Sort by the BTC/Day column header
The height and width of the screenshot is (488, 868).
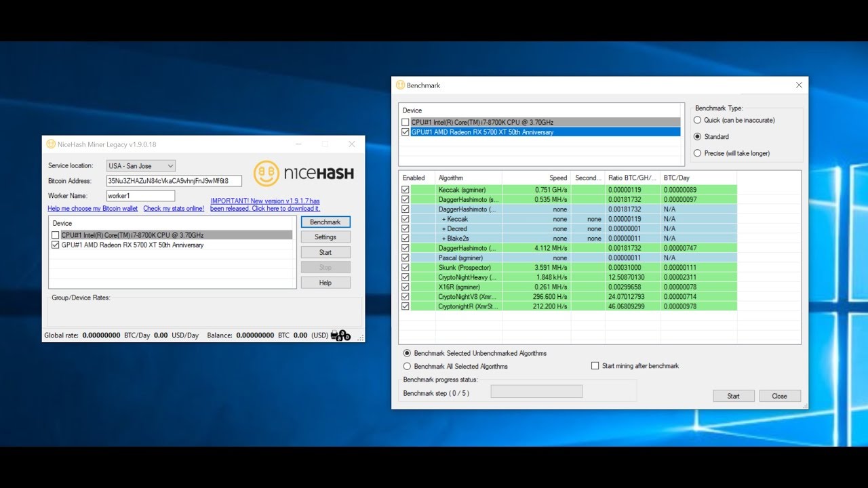(x=697, y=178)
